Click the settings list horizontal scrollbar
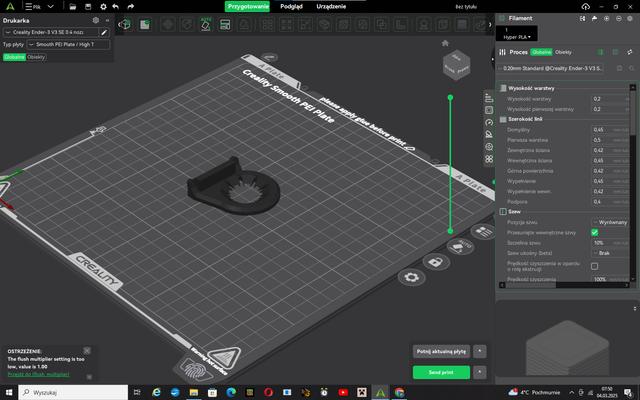640x400 pixels. 531,285
